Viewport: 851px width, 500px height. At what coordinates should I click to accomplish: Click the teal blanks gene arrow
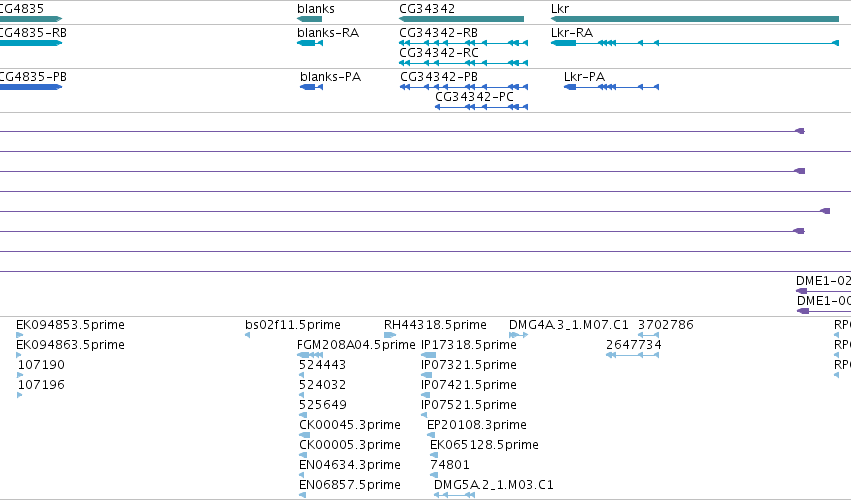[x=309, y=19]
